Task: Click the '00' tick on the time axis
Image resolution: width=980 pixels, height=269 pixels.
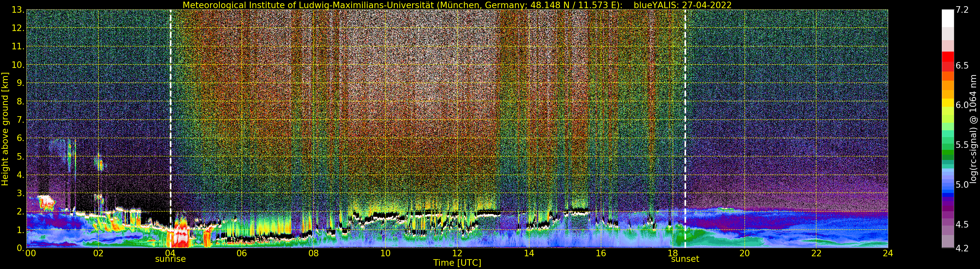Action: (x=30, y=253)
